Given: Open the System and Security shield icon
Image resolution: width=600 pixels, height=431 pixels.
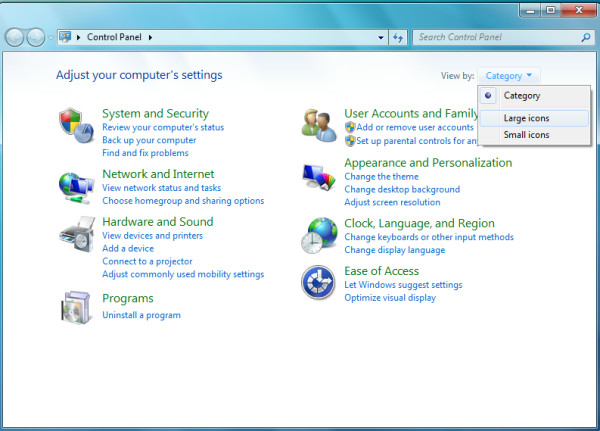Looking at the screenshot, I should tap(77, 126).
